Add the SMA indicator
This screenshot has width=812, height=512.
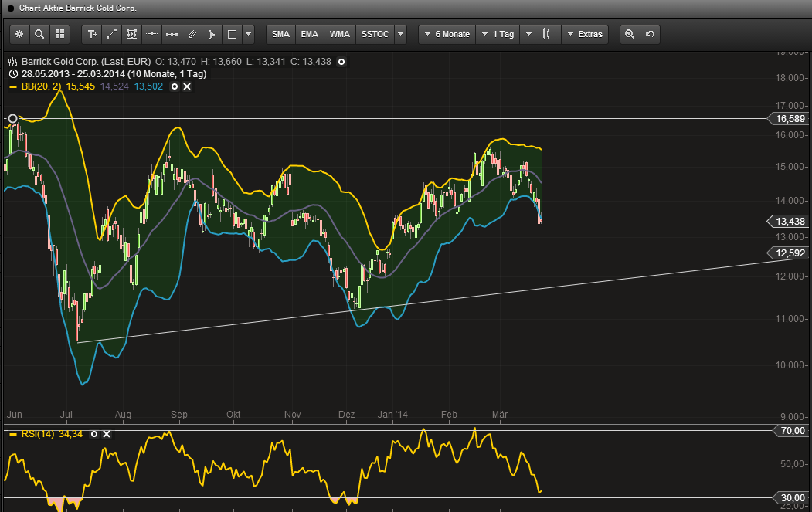tap(280, 34)
